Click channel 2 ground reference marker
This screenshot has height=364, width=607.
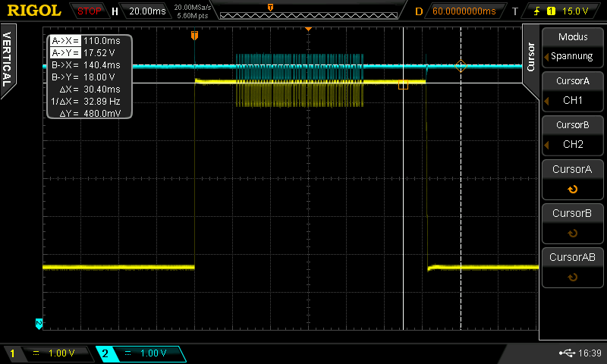click(39, 324)
